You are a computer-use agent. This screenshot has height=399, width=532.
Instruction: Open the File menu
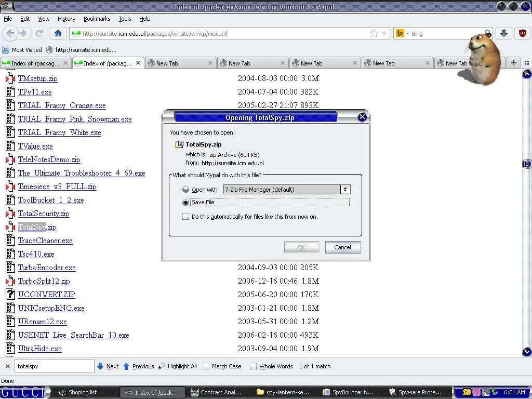(x=8, y=19)
